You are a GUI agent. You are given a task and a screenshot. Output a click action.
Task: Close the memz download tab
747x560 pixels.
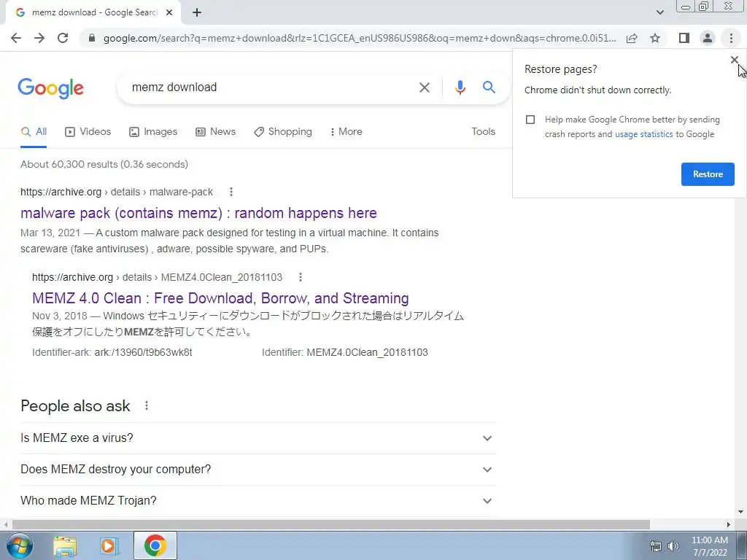point(169,13)
